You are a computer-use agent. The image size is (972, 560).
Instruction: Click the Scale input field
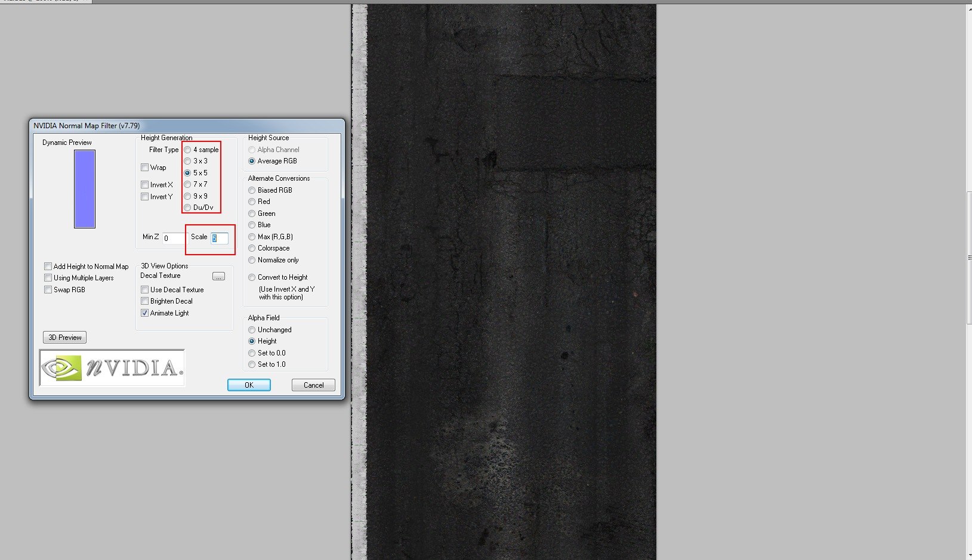pyautogui.click(x=220, y=238)
